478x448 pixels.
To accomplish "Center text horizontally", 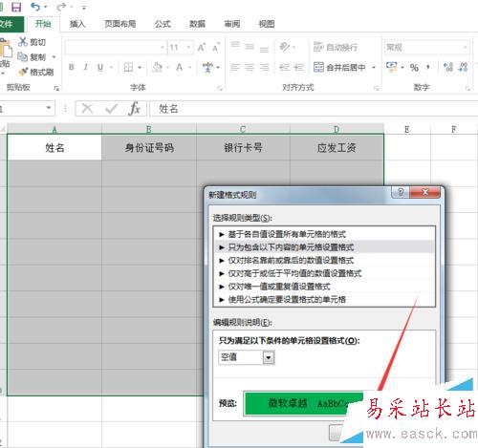I will pos(250,67).
